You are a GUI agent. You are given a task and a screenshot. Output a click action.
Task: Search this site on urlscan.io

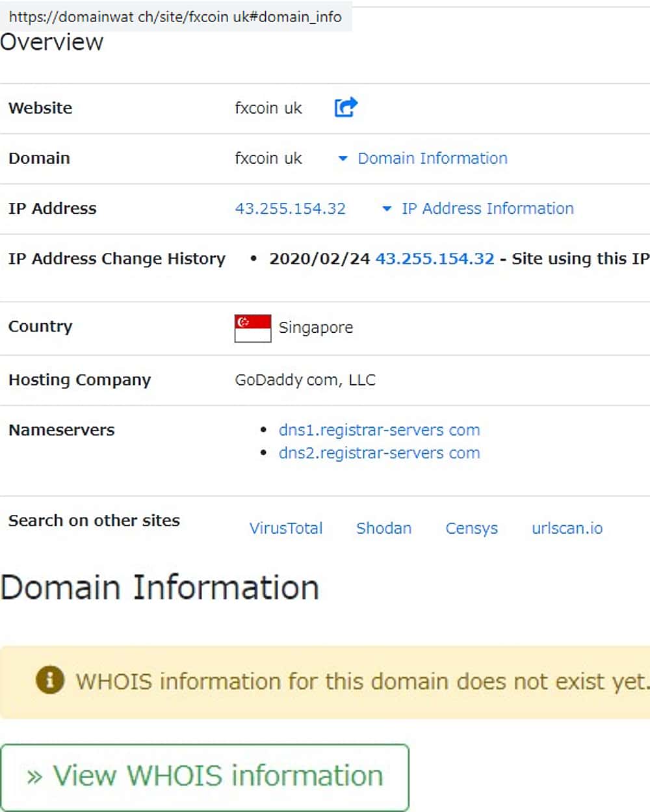[x=567, y=529]
